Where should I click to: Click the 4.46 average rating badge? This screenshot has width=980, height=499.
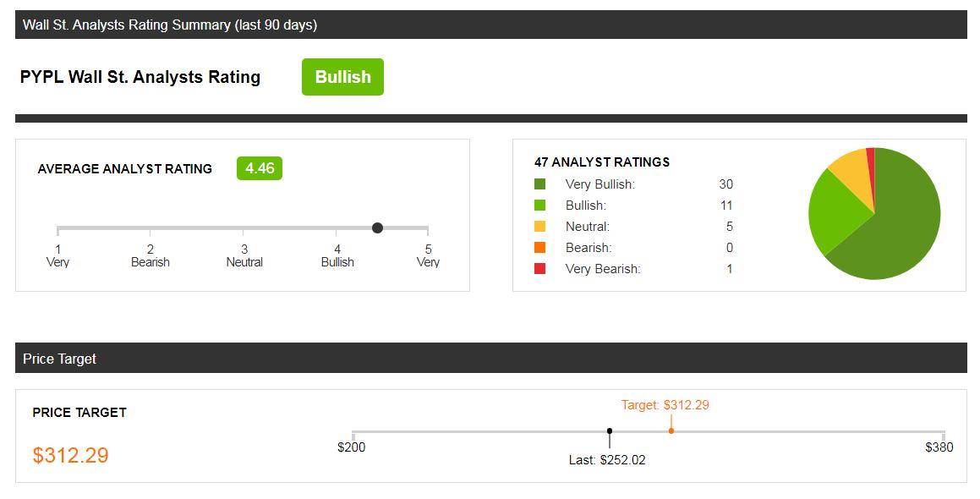(260, 168)
